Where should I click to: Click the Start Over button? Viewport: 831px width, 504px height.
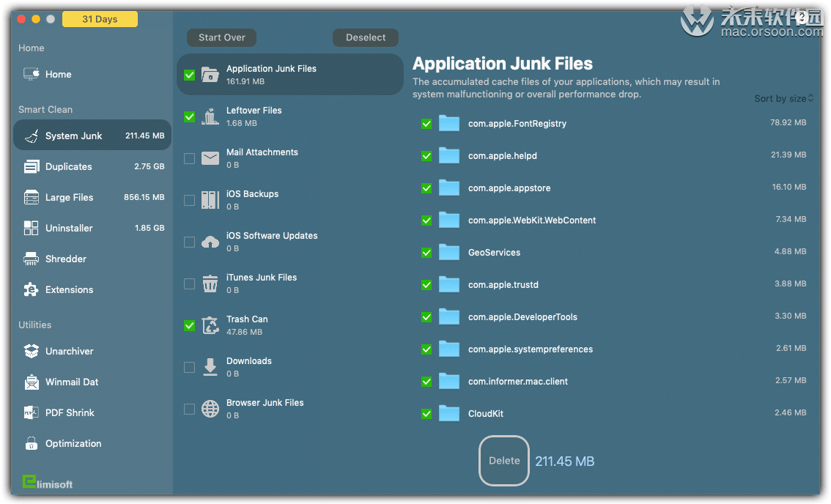click(x=221, y=37)
